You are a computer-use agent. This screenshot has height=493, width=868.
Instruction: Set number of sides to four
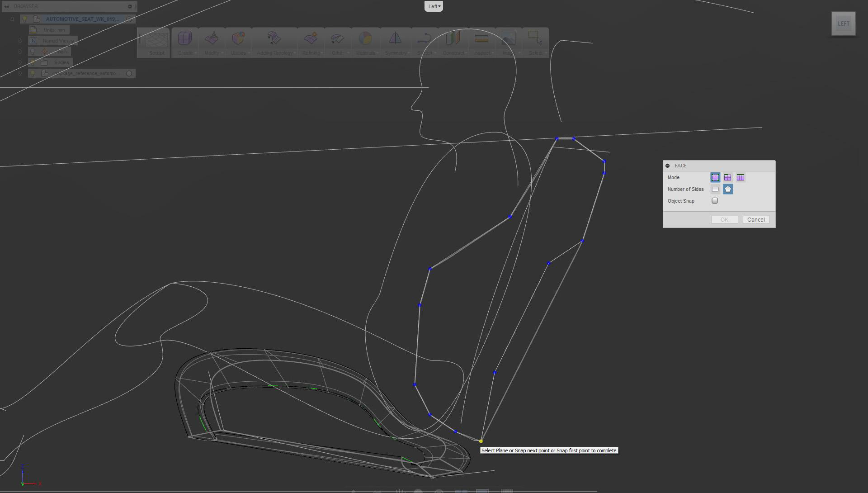[715, 189]
